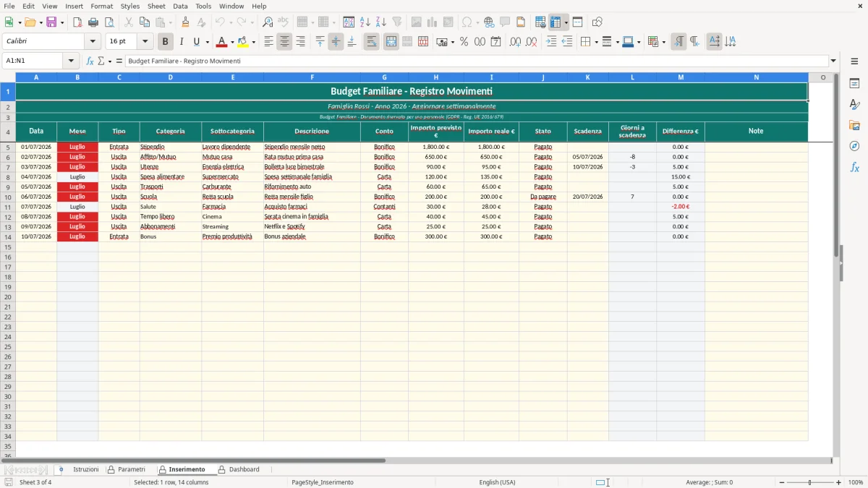Click the Copy icon
This screenshot has width=868, height=488.
145,22
